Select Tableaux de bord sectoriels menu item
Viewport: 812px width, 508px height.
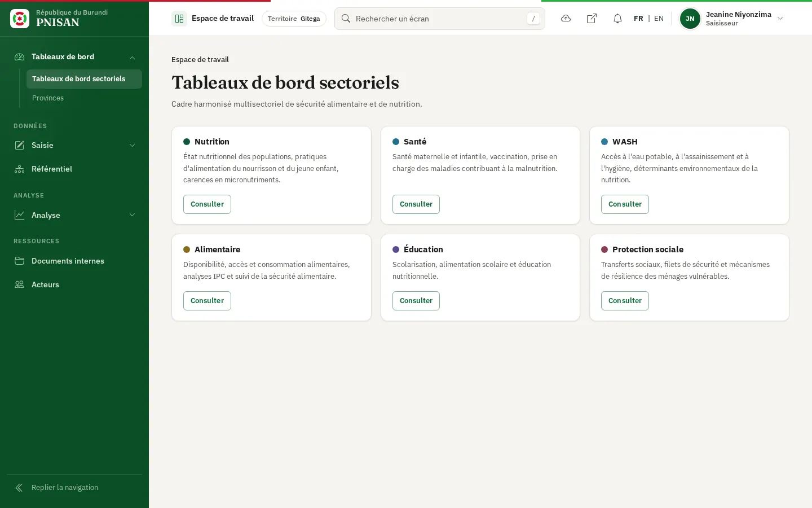tap(84, 79)
